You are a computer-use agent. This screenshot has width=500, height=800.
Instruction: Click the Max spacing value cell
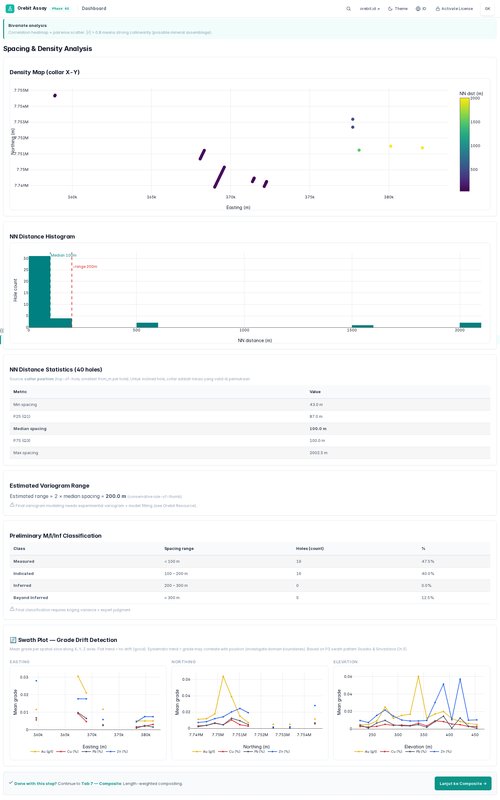coord(318,453)
